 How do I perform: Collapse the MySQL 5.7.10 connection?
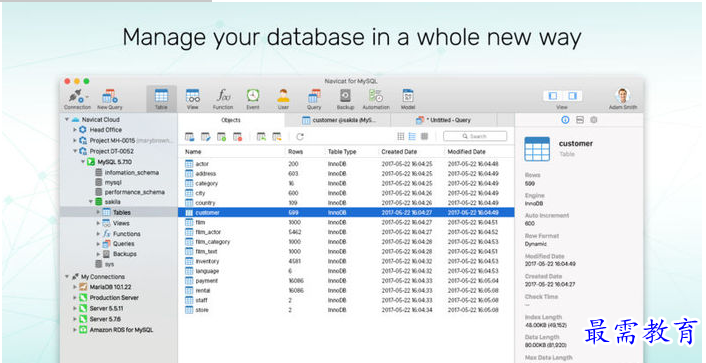tap(82, 162)
